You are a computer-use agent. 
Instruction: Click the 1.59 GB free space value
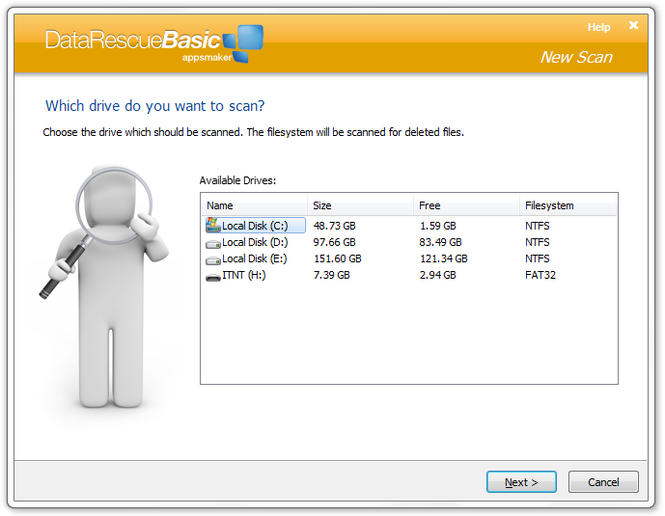click(438, 226)
